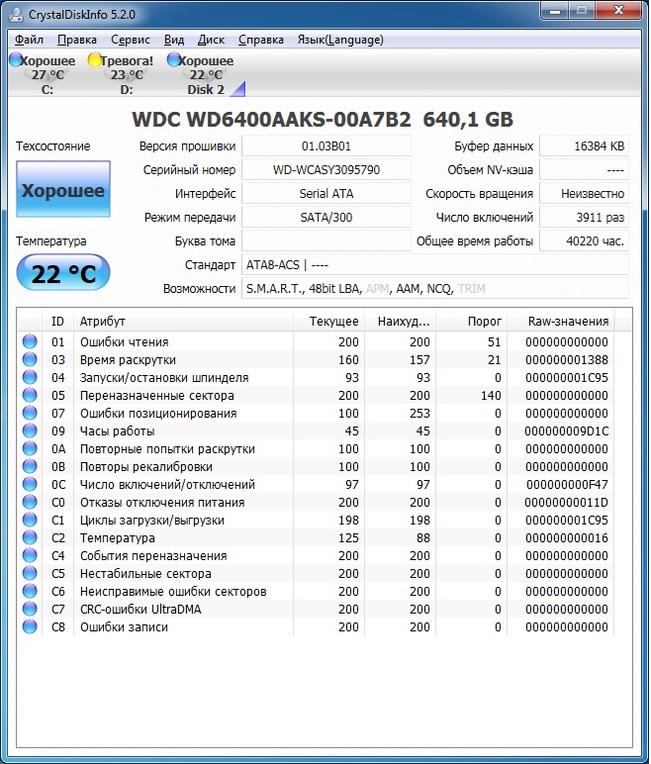Click the Порог column header
Viewport: 651px width, 764px height.
[x=471, y=321]
